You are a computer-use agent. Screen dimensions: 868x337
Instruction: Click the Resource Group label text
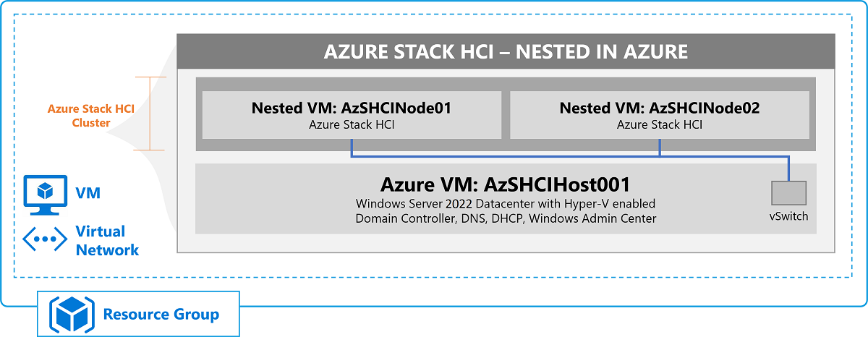[161, 315]
